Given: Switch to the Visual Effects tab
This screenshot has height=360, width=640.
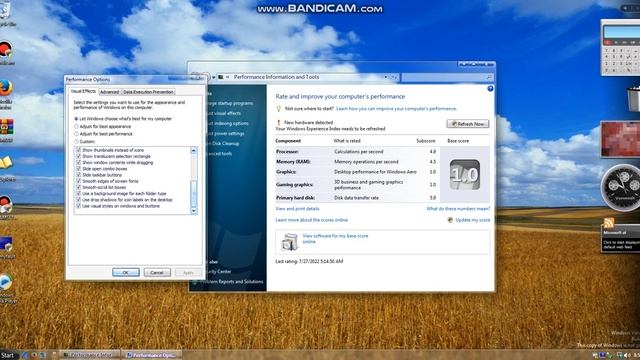Looking at the screenshot, I should tap(83, 91).
